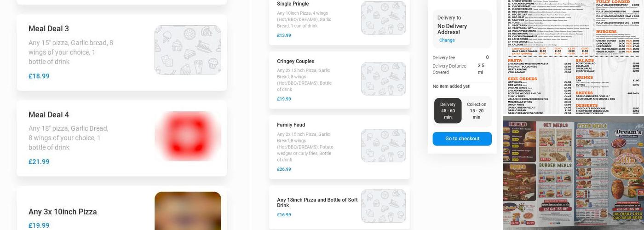Screen dimensions: 644x230
Task: Select the Meal Deal 4 heading
Action: click(49, 115)
